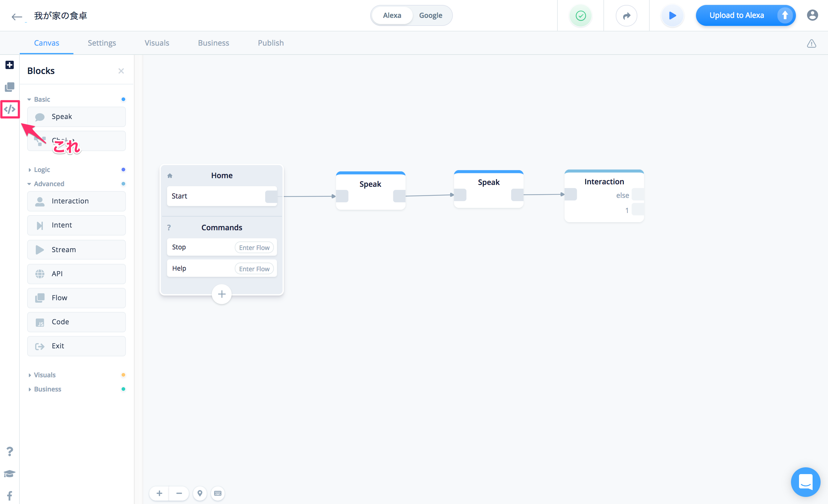Image resolution: width=828 pixels, height=504 pixels.
Task: Click Enter Flow for Stop command
Action: click(x=254, y=248)
